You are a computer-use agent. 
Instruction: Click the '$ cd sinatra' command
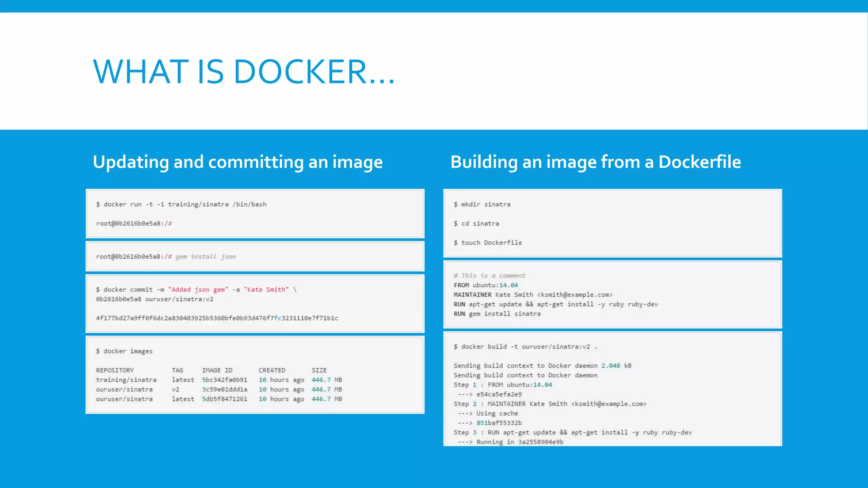(476, 223)
